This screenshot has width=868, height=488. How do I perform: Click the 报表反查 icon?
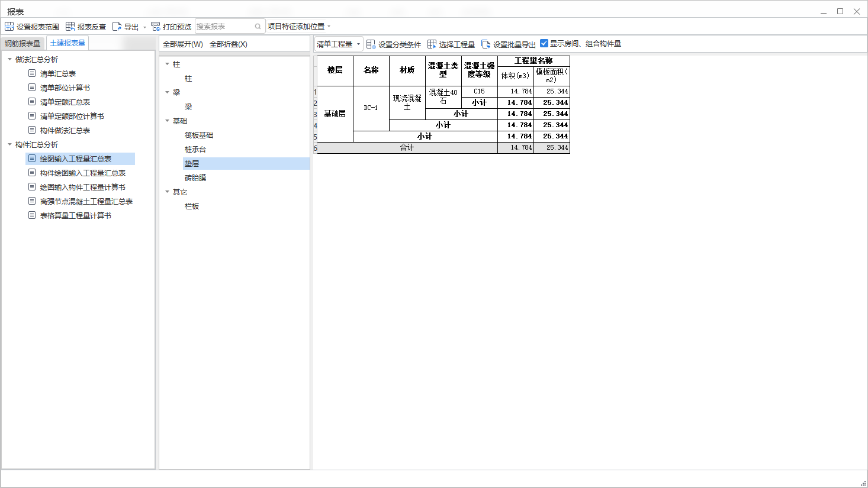pos(70,27)
